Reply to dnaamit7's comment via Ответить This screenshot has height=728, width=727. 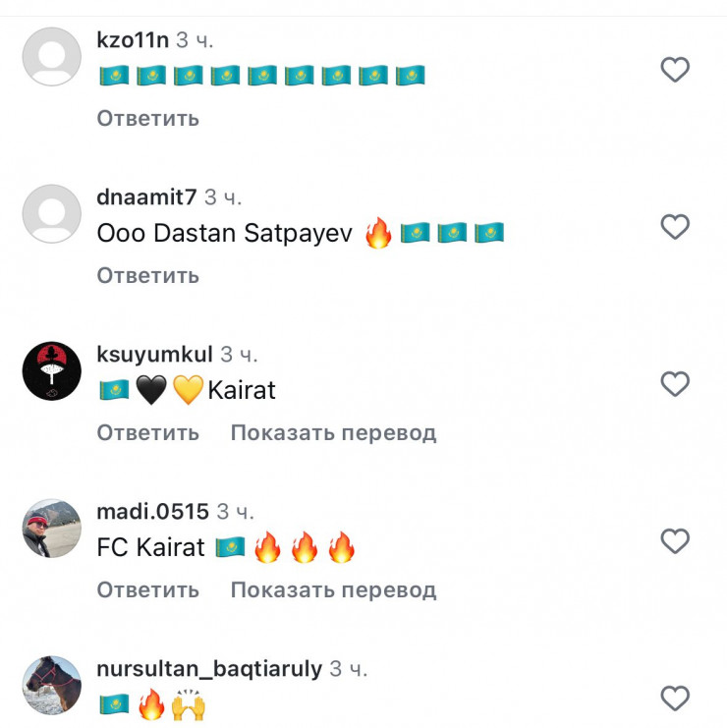click(x=147, y=275)
